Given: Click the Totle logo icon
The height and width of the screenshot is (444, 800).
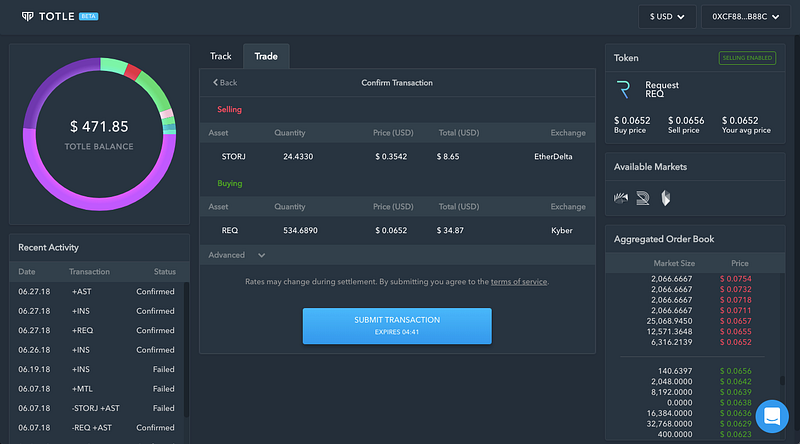Looking at the screenshot, I should tap(28, 16).
